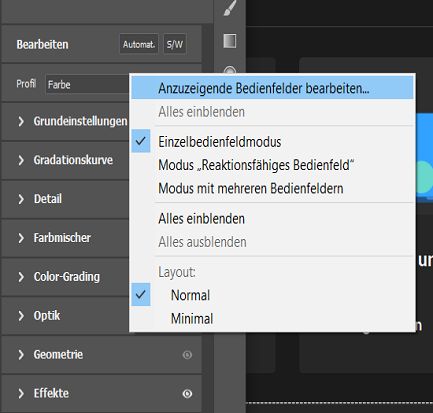Expand the Optik panel
Image resolution: width=433 pixels, height=413 pixels.
(x=65, y=316)
